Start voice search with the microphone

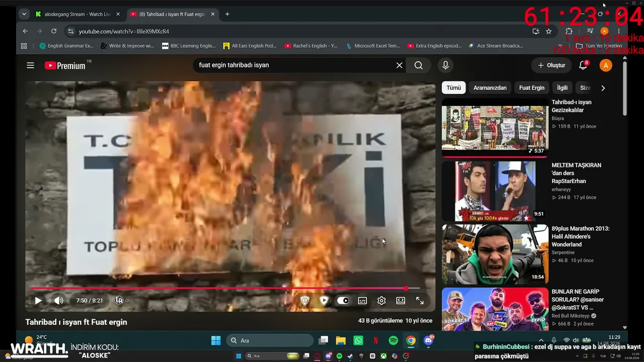click(x=445, y=65)
